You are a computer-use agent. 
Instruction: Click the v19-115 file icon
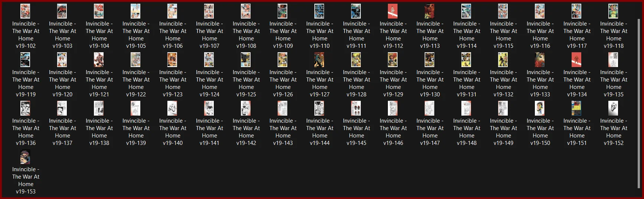tap(503, 11)
